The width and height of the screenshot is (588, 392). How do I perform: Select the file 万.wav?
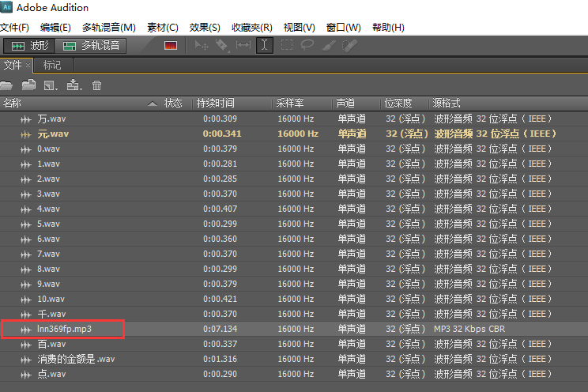[294, 119]
